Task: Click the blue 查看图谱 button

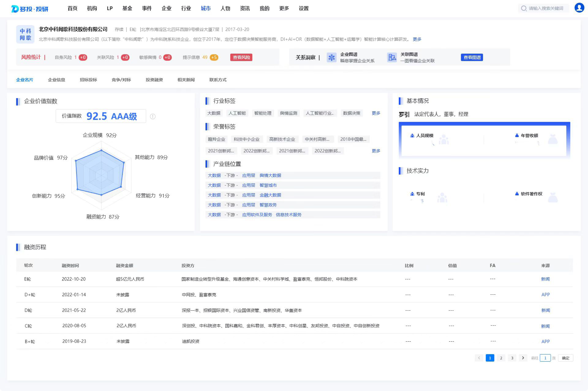Action: pos(472,57)
